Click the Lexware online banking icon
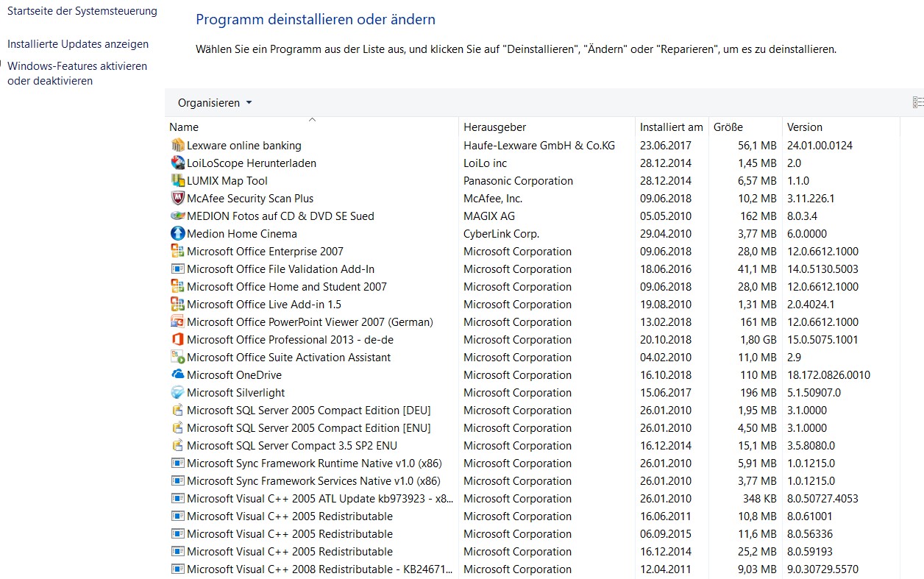Image resolution: width=924 pixels, height=579 pixels. 177,145
